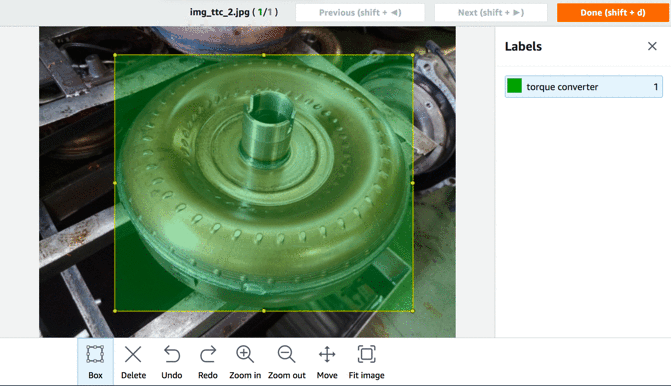
Task: Click the Done button
Action: point(613,12)
